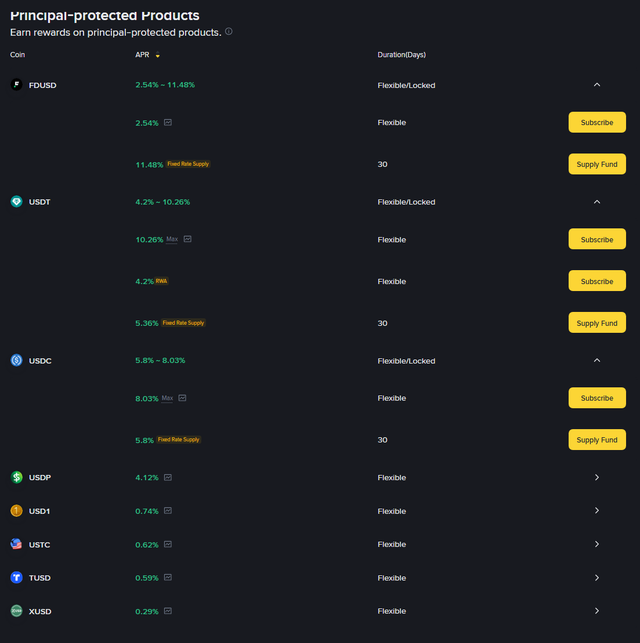
Task: Subscribe to USDT RWA 4.2% product
Action: (x=597, y=281)
